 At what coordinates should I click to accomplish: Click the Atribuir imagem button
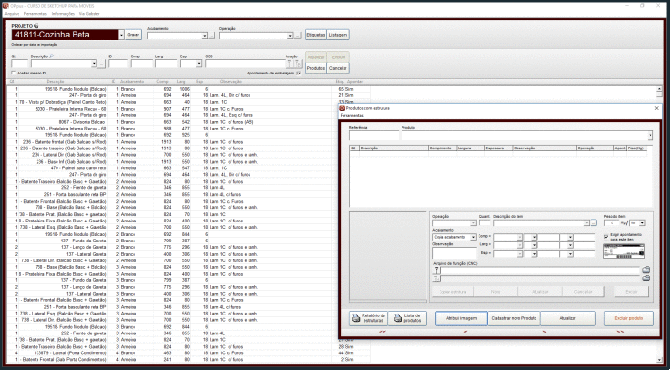tap(461, 318)
